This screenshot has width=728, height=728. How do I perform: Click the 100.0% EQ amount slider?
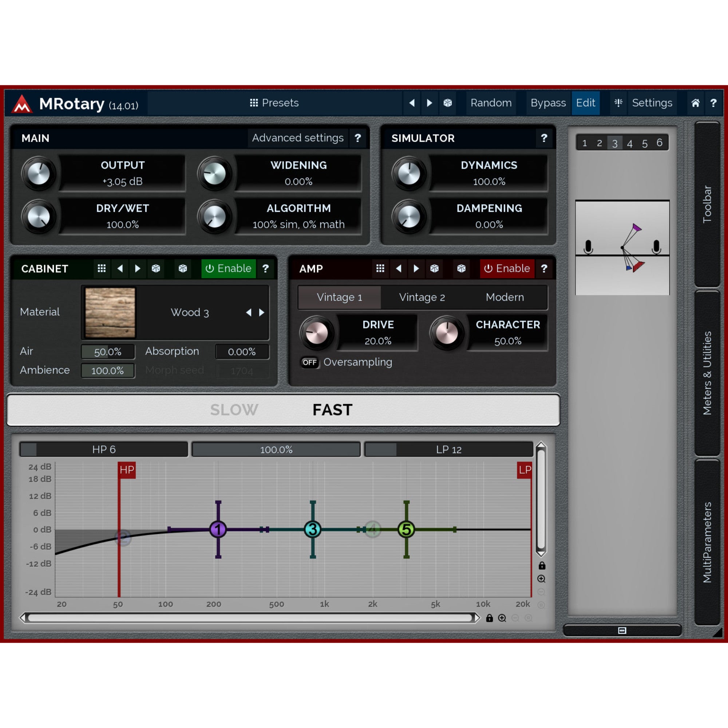[x=276, y=449]
